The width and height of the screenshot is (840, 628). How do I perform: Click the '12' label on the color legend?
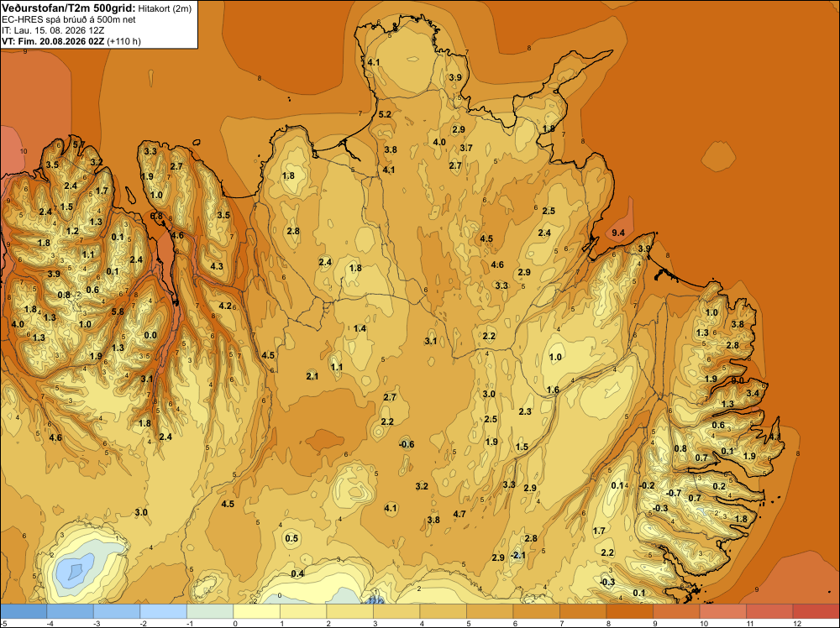796,623
